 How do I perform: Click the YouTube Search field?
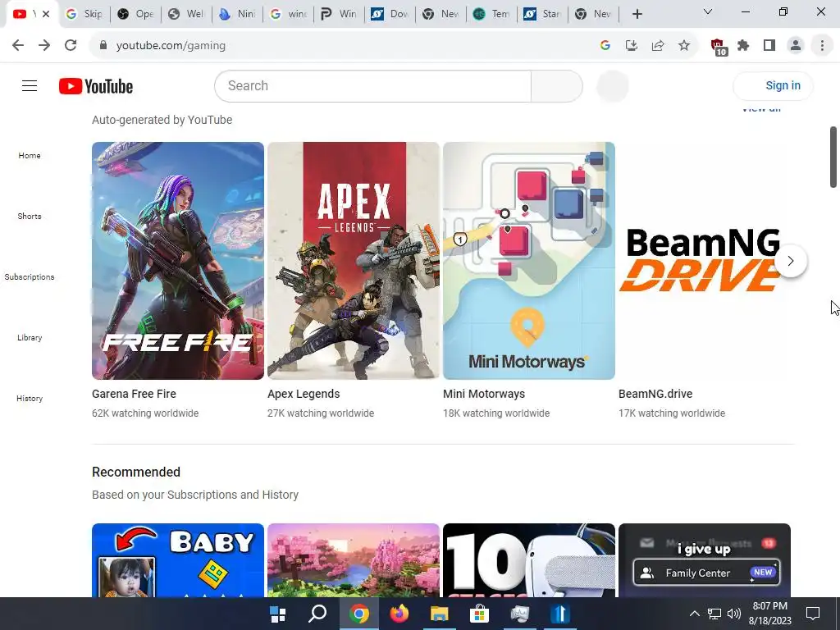[373, 85]
